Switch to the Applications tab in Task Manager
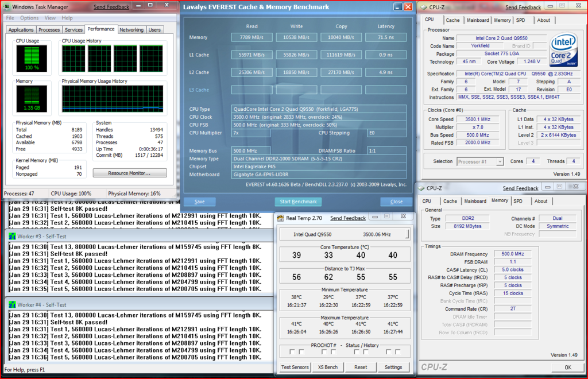Viewport: 588px width, 379px height. tap(21, 30)
